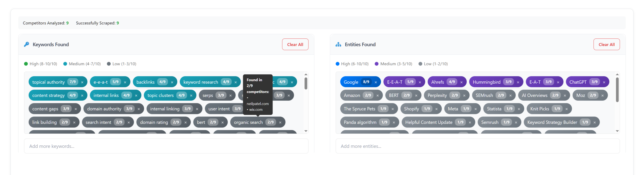
Task: Click the green High keyword legend dot
Action: (x=26, y=64)
